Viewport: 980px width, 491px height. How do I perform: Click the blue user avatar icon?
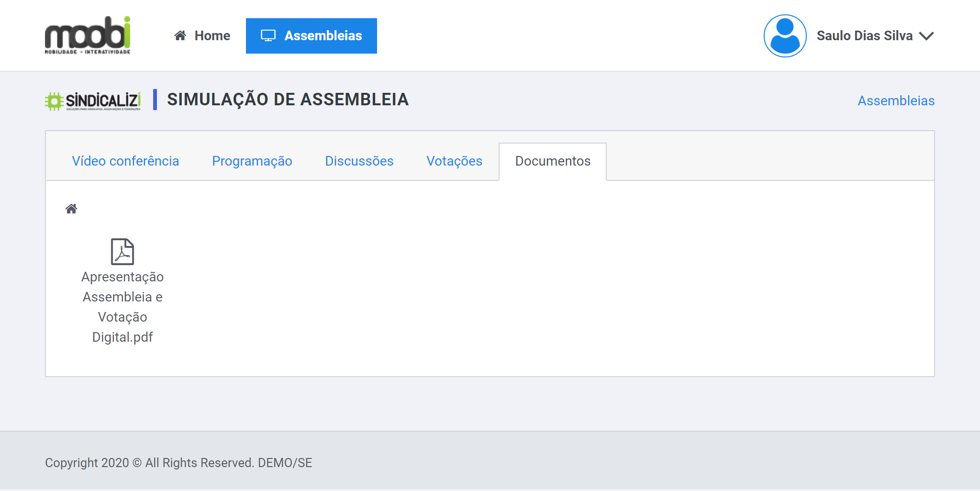[x=785, y=36]
